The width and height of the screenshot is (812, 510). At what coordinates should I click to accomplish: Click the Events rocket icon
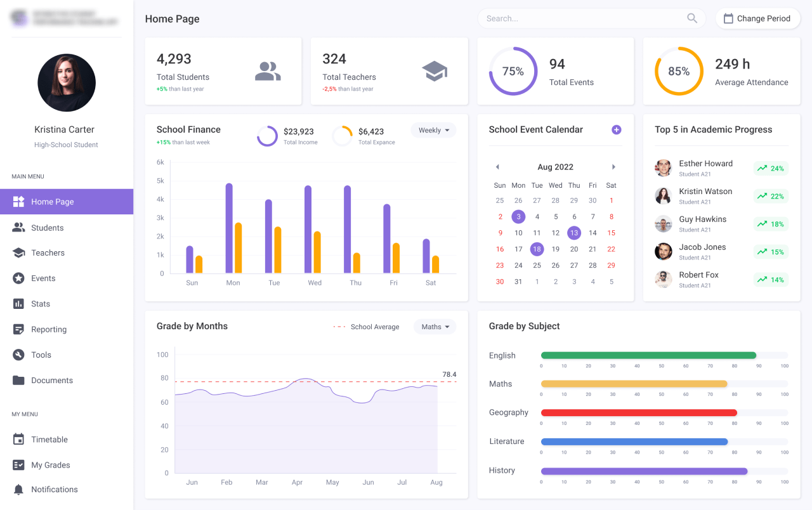point(19,278)
